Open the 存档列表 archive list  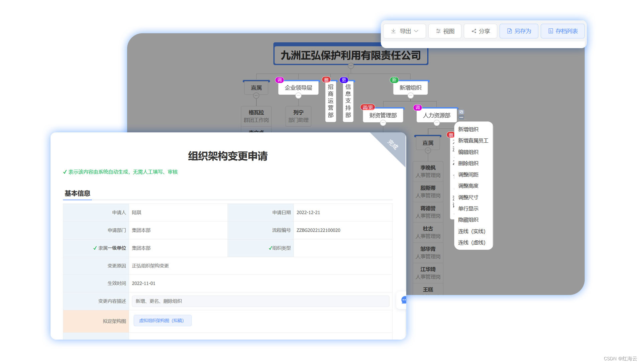[x=562, y=31]
